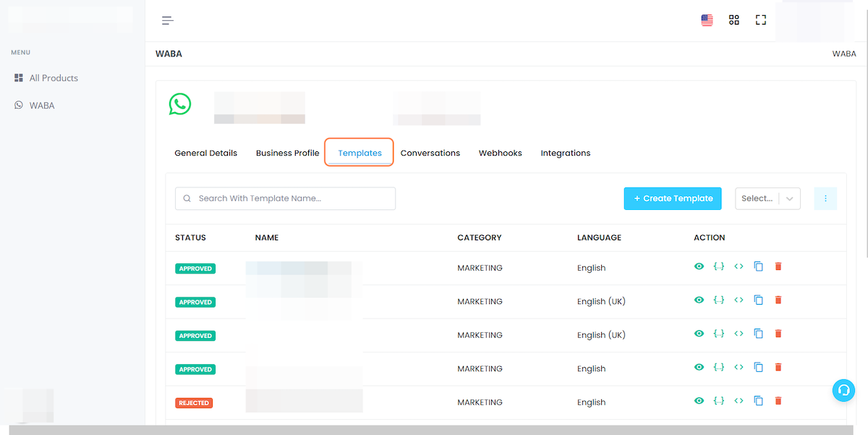
Task: View code snippet icon for REJECTED template
Action: pos(739,401)
